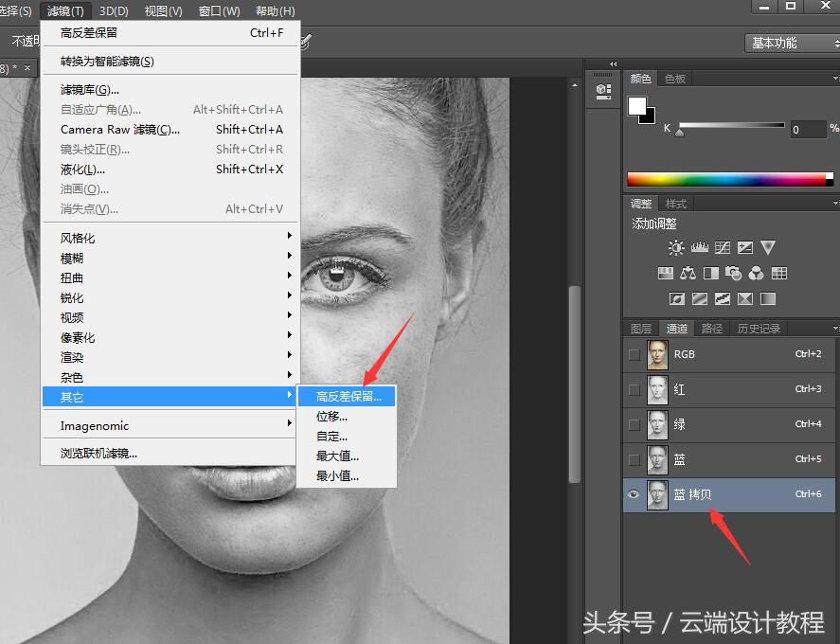This screenshot has width=840, height=644.
Task: Add a Vibrance adjustment (triangle icon)
Action: pyautogui.click(x=768, y=248)
